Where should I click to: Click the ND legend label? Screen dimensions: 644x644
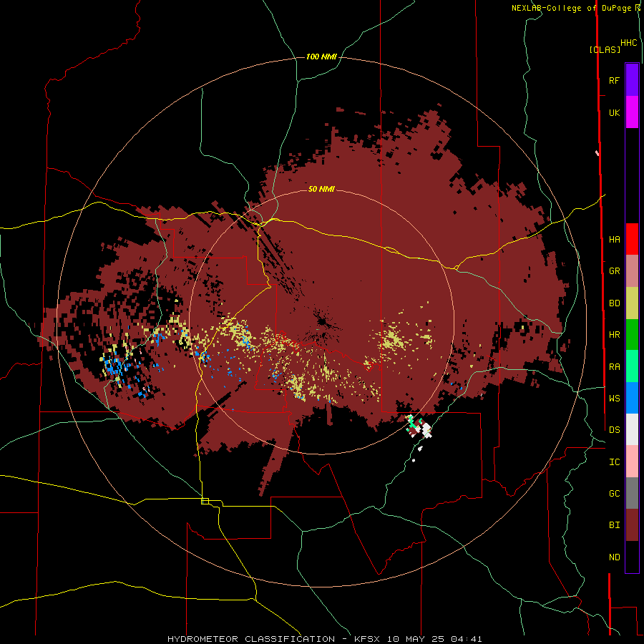tap(614, 557)
